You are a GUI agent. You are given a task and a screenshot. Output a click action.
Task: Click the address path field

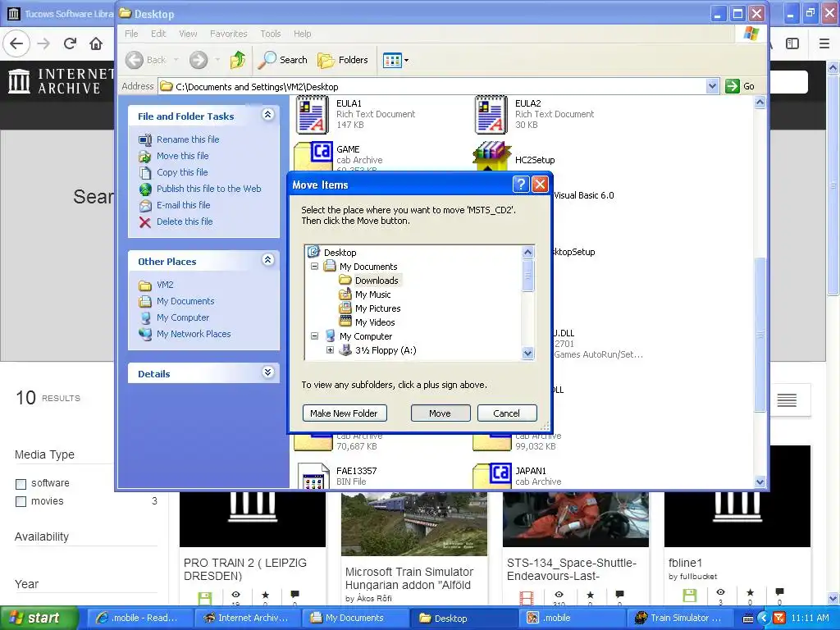tap(433, 86)
